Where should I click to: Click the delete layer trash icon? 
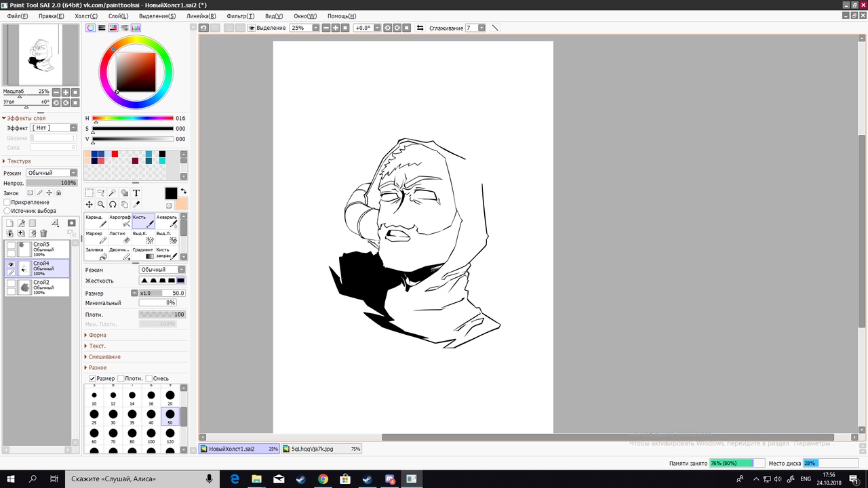coord(43,234)
